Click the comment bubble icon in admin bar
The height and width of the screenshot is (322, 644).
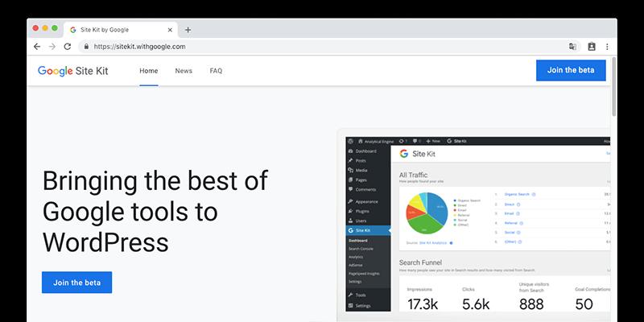pyautogui.click(x=415, y=141)
